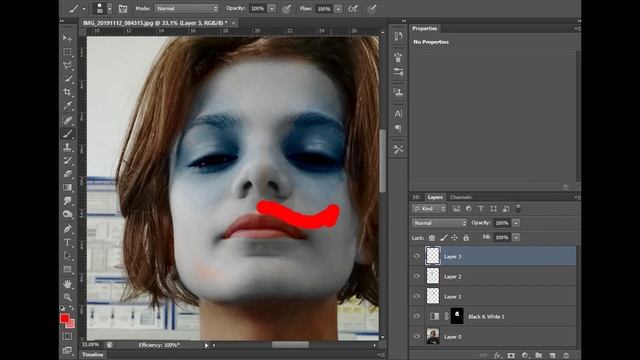The width and height of the screenshot is (640, 360).
Task: Select the Move tool
Action: (67, 38)
